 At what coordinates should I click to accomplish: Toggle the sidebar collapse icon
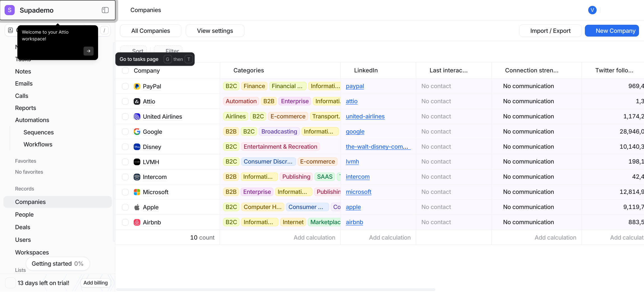click(105, 10)
